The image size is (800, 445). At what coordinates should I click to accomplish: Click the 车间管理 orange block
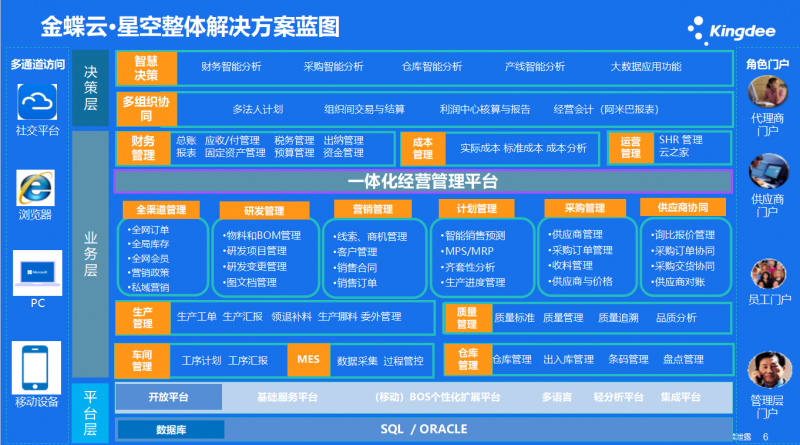142,360
